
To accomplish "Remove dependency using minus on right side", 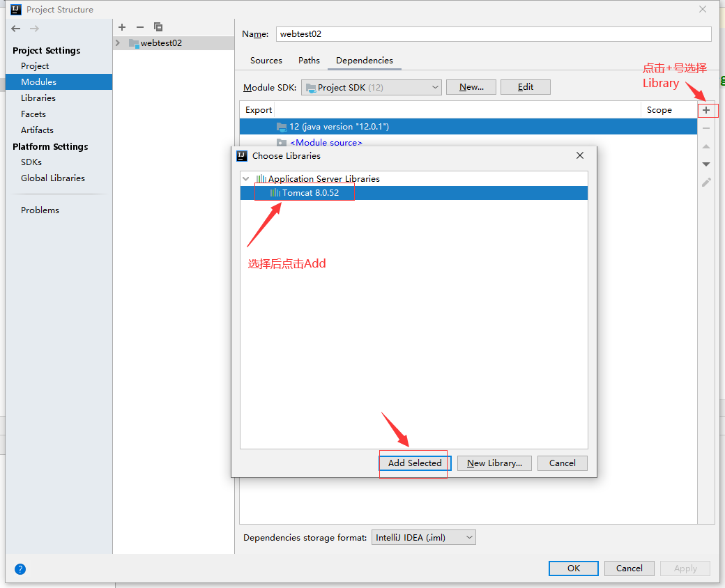I will (x=706, y=128).
